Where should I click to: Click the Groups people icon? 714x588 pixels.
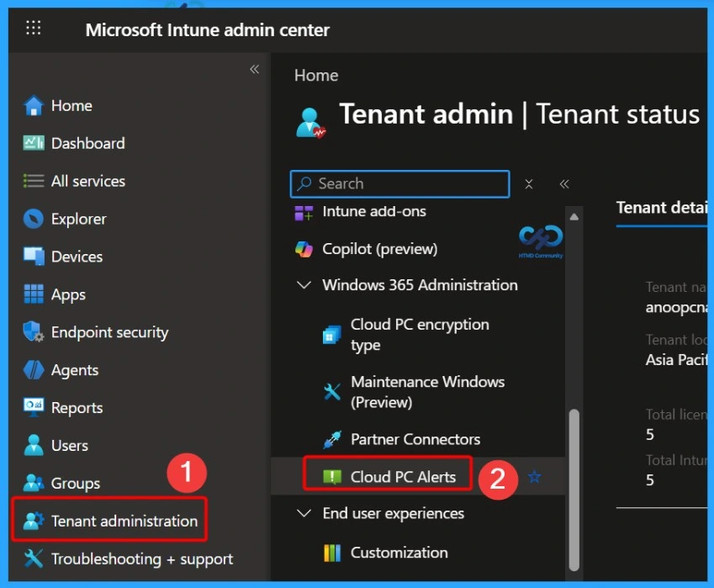pos(34,483)
